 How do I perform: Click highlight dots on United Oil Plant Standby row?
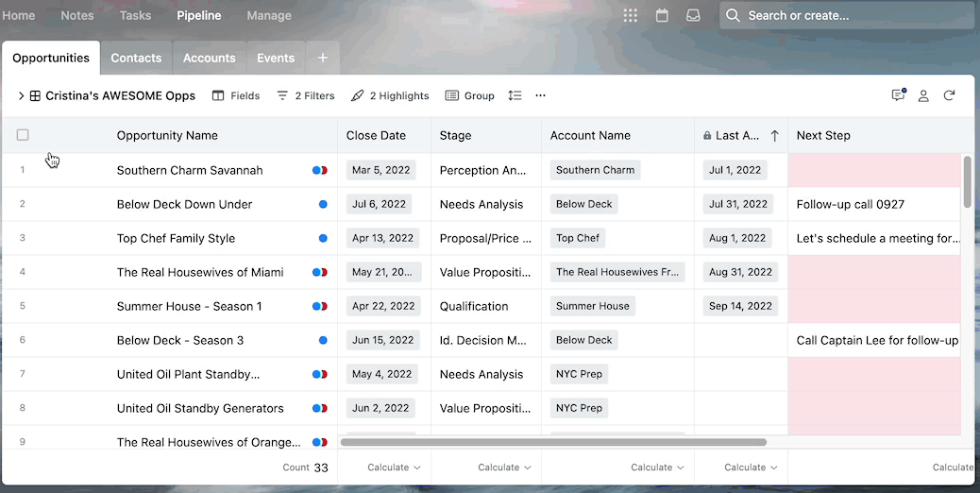point(320,374)
